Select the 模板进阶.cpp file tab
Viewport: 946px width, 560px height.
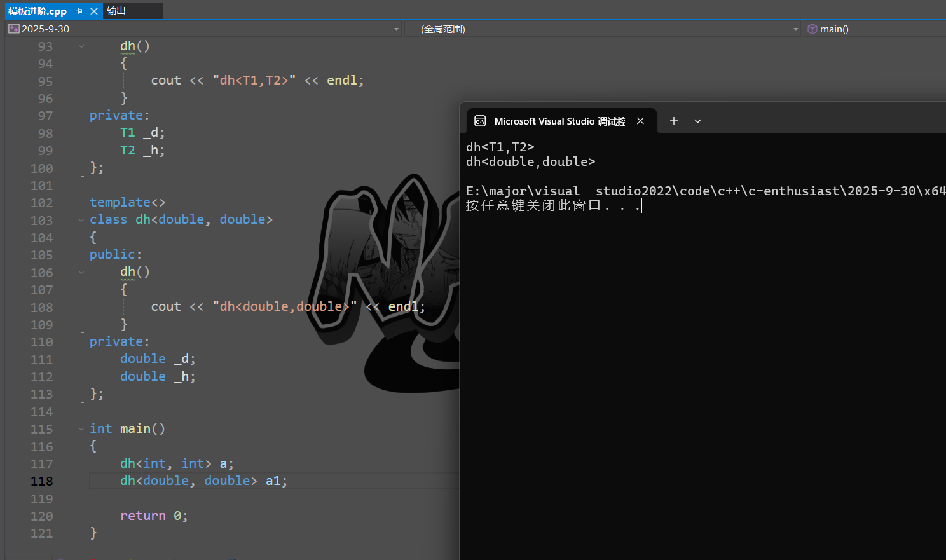[x=38, y=11]
